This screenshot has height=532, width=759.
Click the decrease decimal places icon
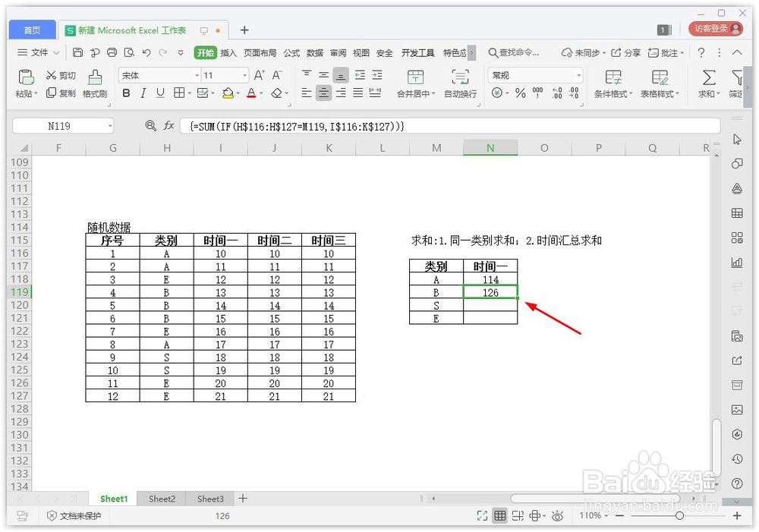point(574,93)
